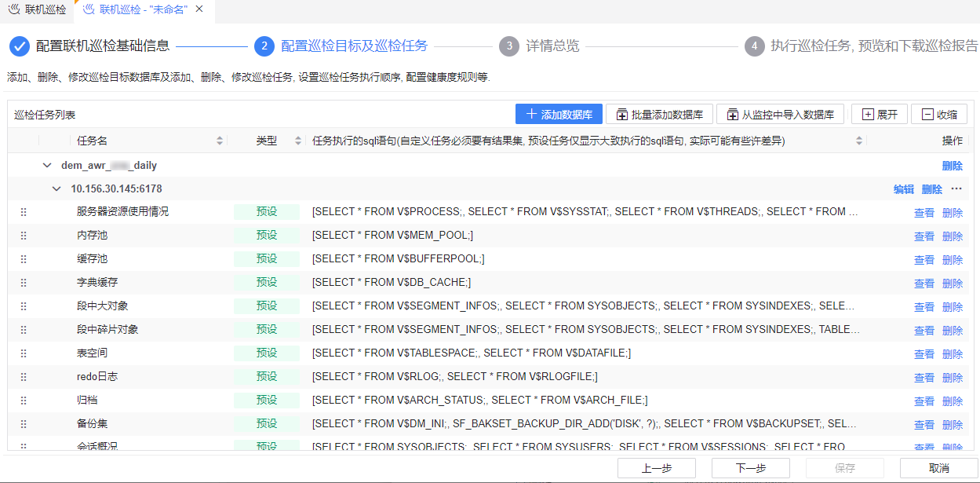
Task: Switch to the 联机巡检 tab
Action: (37, 9)
